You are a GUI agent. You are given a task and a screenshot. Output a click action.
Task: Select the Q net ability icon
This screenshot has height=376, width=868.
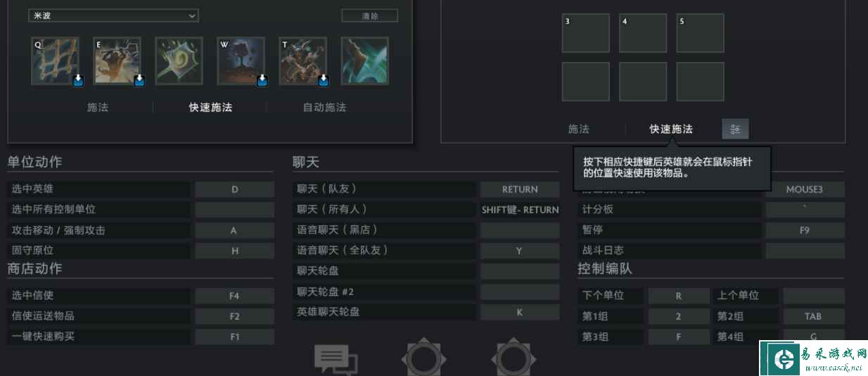click(56, 61)
